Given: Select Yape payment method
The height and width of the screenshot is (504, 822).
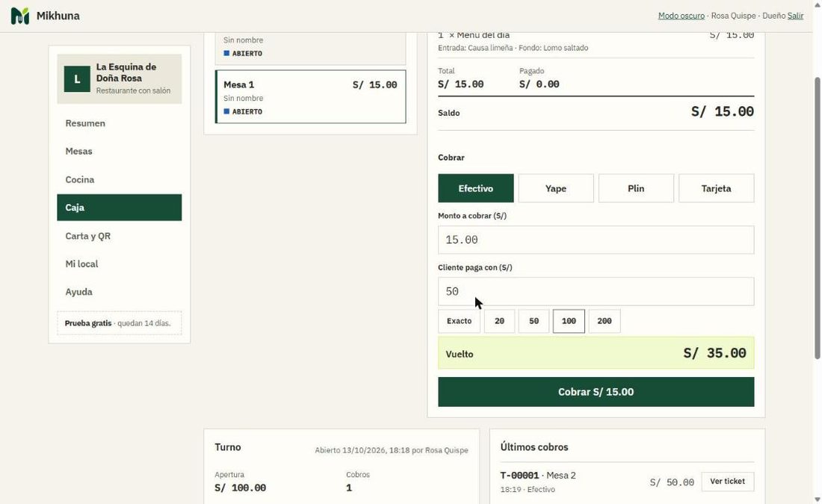Looking at the screenshot, I should coord(556,188).
